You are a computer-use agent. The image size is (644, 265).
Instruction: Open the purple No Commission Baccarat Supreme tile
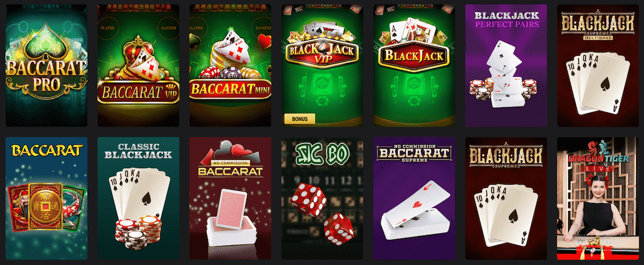414,198
